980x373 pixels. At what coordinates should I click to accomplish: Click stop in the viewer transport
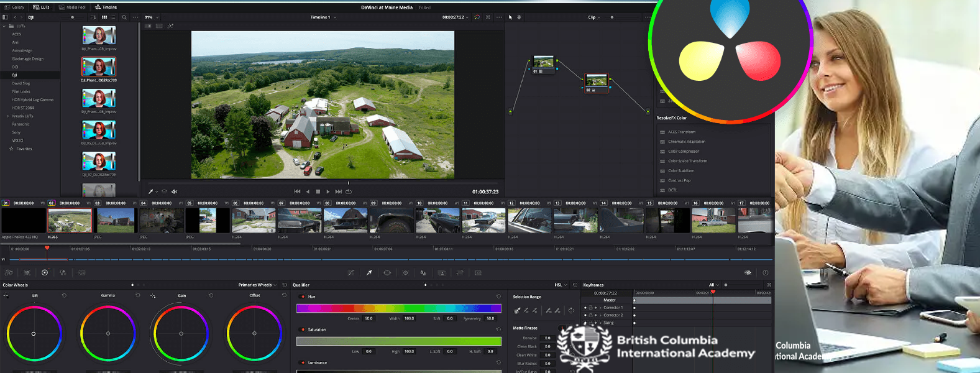point(318,191)
